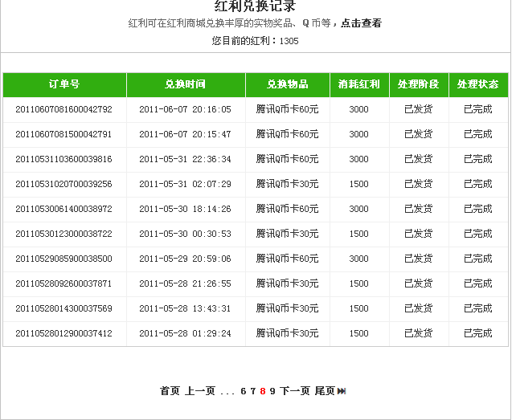Click 腾讯Q币卡60元 in the 20:16:05 row
Screen dimensions: 512x420
(288, 109)
